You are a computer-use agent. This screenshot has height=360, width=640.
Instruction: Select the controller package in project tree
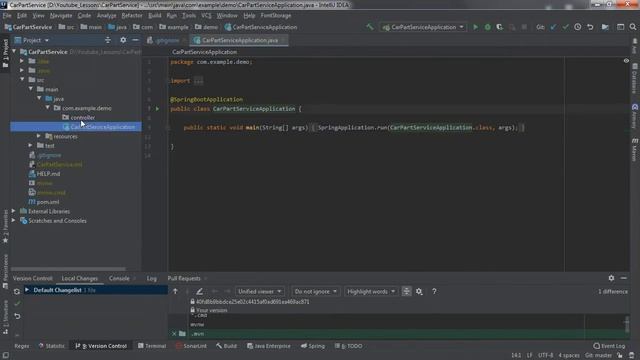click(x=82, y=118)
